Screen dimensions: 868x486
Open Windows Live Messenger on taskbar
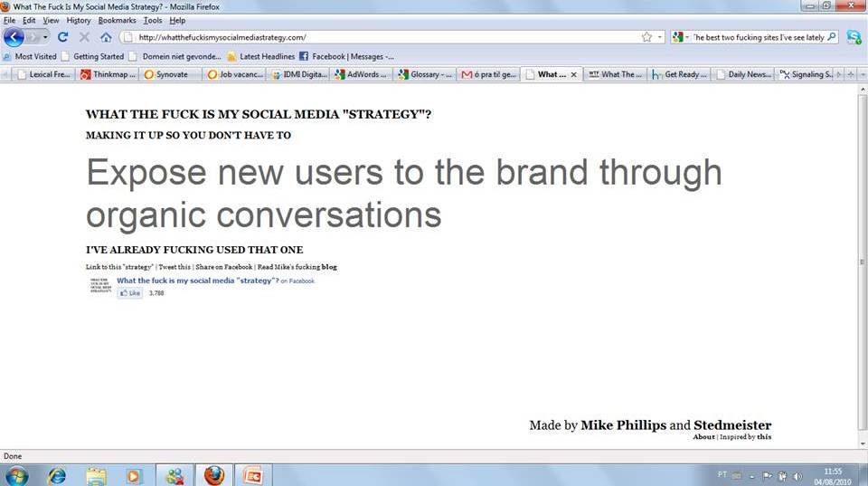[175, 476]
